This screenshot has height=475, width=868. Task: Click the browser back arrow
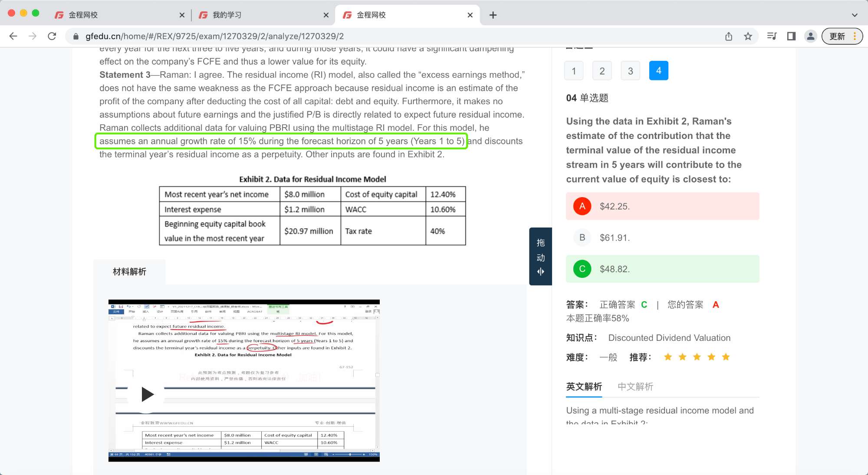coord(13,36)
